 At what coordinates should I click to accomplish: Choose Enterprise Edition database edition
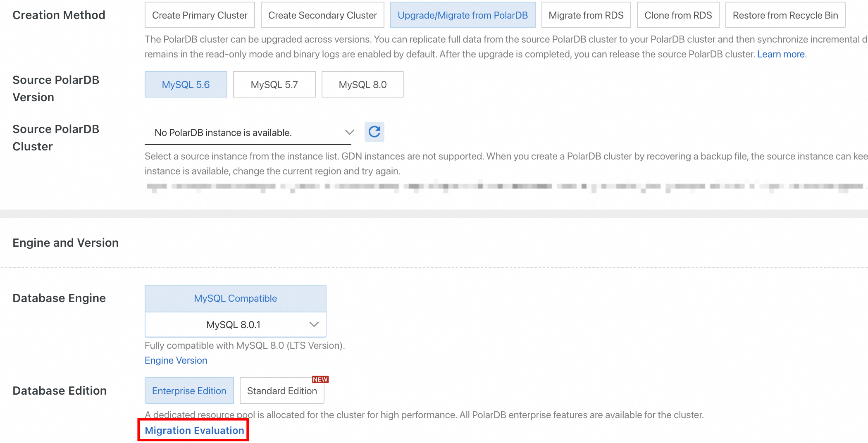coord(189,391)
